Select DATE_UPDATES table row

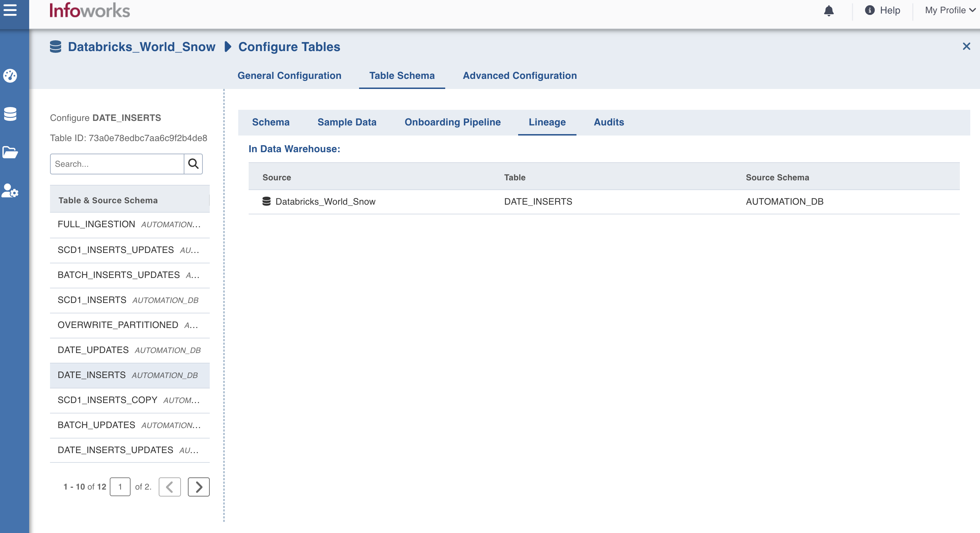(x=130, y=350)
